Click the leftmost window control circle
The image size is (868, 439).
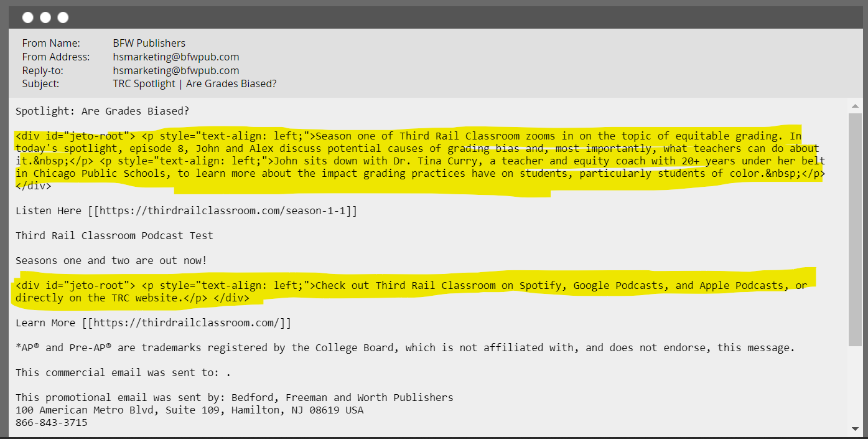click(28, 17)
